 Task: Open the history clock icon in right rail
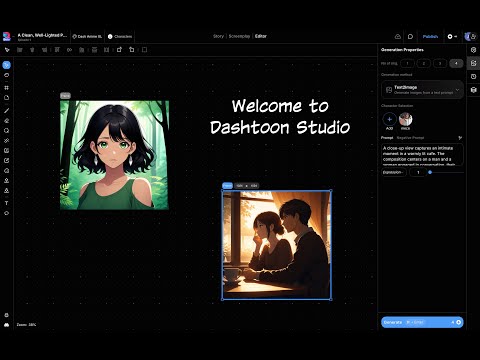(473, 76)
